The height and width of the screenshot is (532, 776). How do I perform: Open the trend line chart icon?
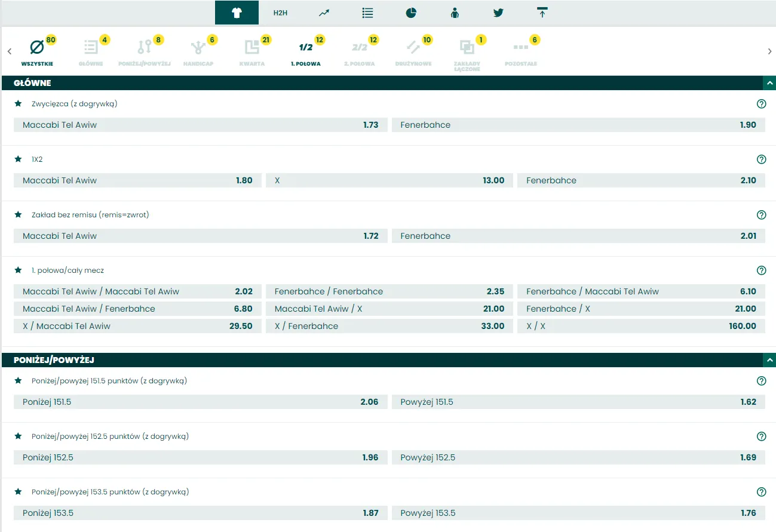pyautogui.click(x=324, y=13)
